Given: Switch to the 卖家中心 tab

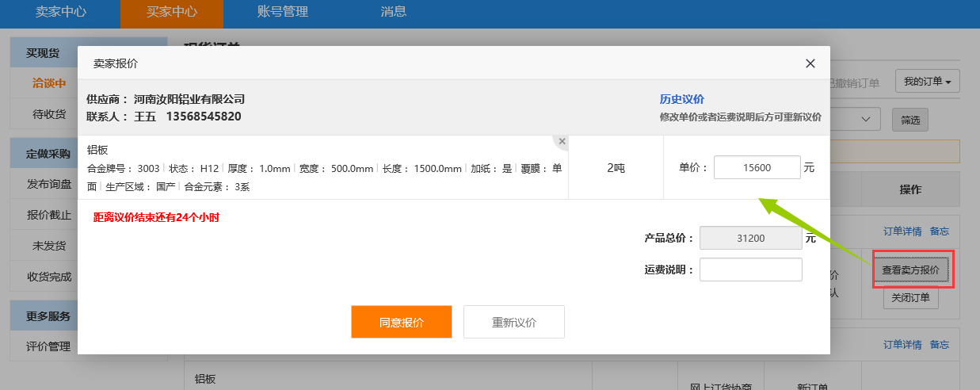Looking at the screenshot, I should [61, 12].
